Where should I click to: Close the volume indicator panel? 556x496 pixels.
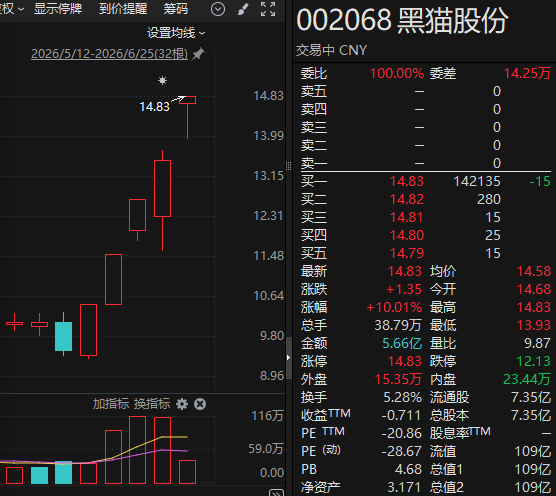pos(200,404)
